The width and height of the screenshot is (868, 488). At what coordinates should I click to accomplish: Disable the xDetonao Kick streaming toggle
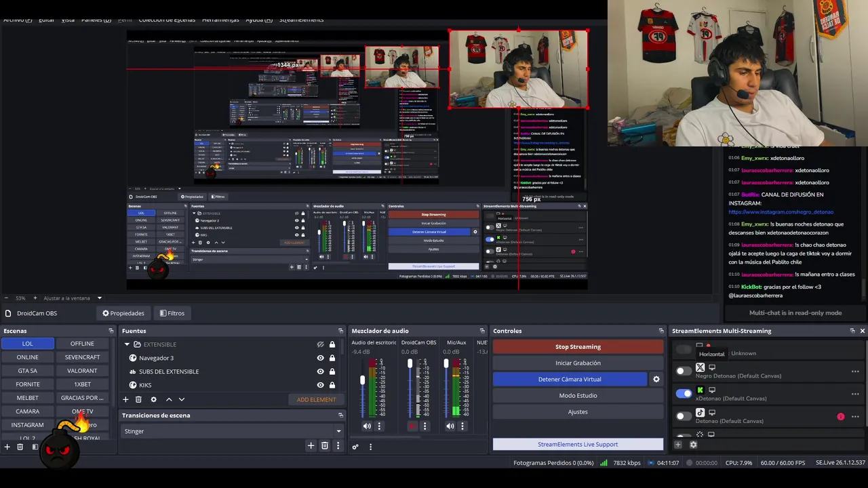(684, 394)
